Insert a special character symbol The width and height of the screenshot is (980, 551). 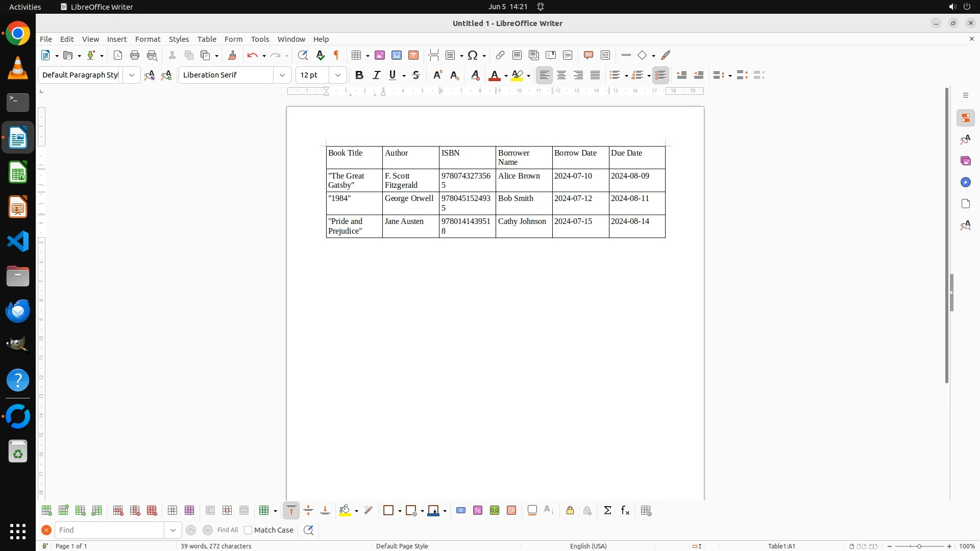[x=473, y=55]
